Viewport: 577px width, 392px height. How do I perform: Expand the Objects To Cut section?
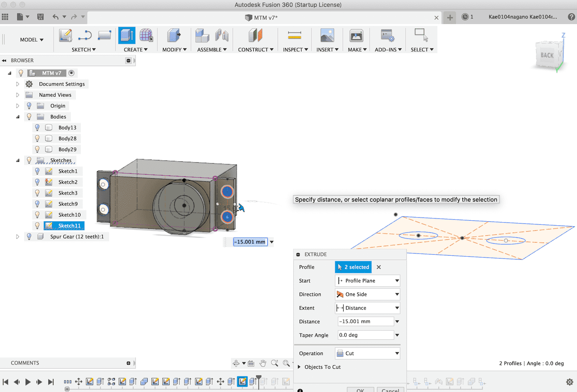299,367
